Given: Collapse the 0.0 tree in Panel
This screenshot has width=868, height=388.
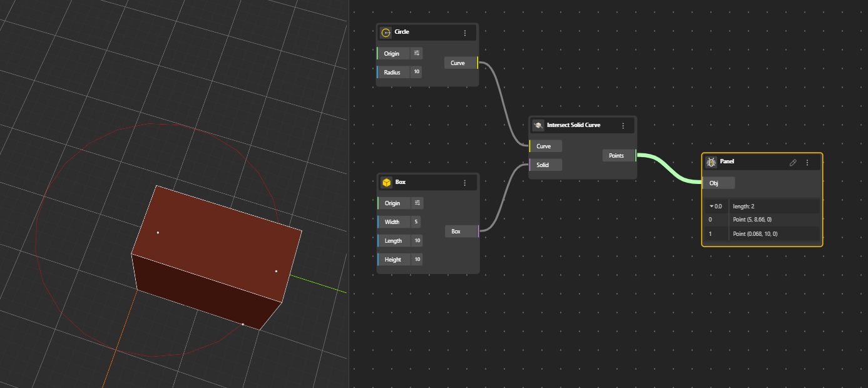Looking at the screenshot, I should (x=712, y=206).
